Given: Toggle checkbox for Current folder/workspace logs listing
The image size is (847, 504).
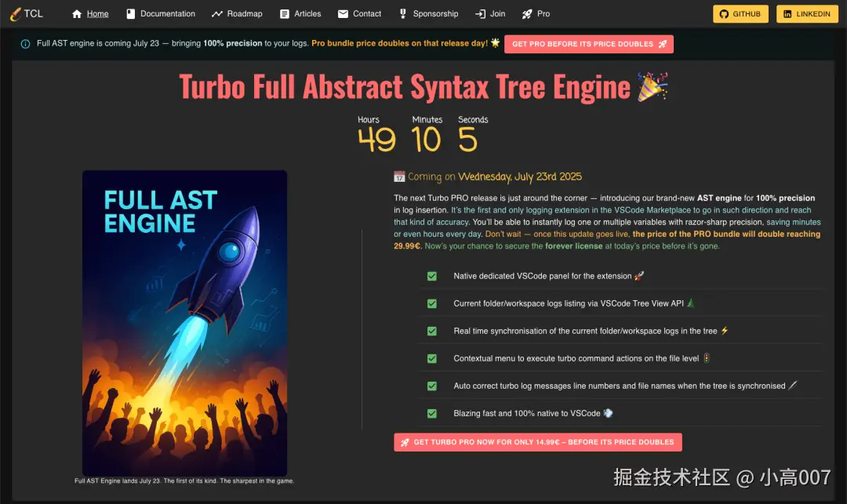Looking at the screenshot, I should click(x=432, y=304).
